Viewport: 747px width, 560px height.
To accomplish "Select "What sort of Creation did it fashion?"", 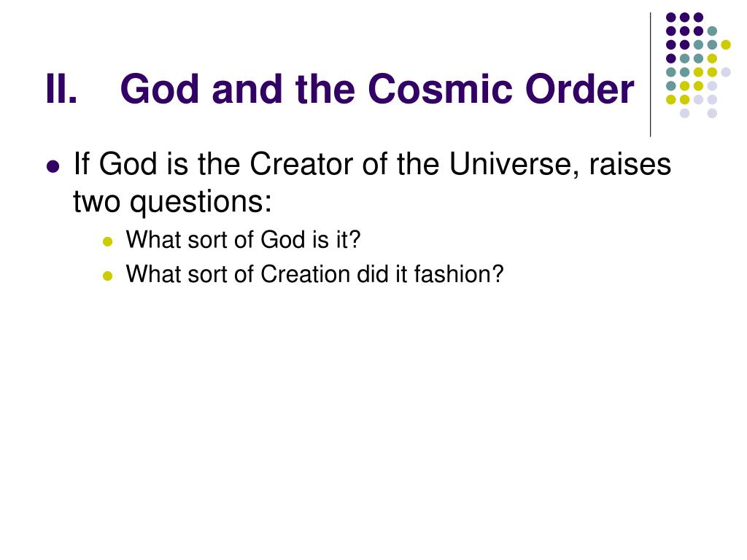I will 314,274.
